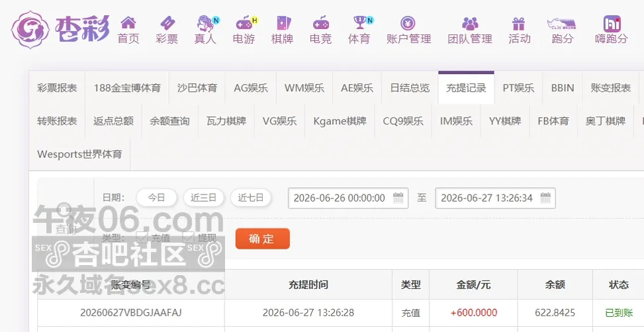
Task: Click the orange 确定 button
Action: [x=263, y=239]
